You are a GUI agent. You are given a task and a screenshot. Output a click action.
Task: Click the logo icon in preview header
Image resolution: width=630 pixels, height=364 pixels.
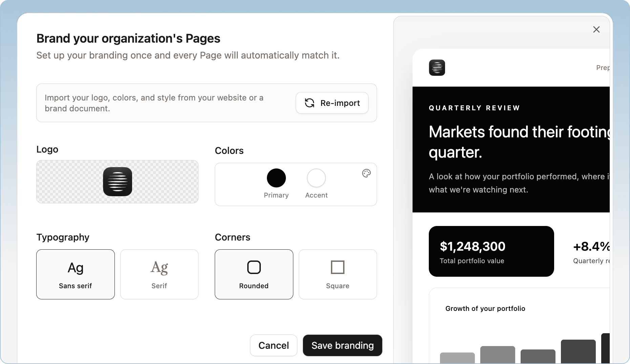[437, 68]
